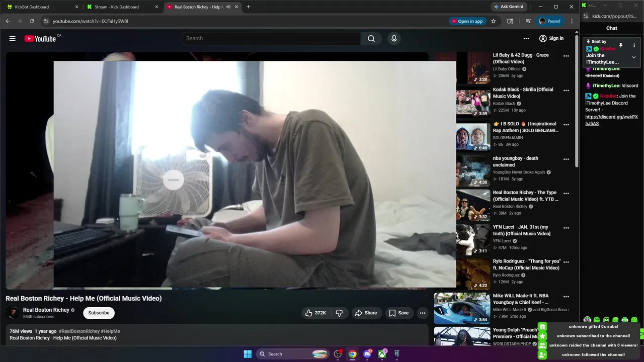
Task: Open nba youngboy - death enclaimed video title
Action: click(x=515, y=161)
